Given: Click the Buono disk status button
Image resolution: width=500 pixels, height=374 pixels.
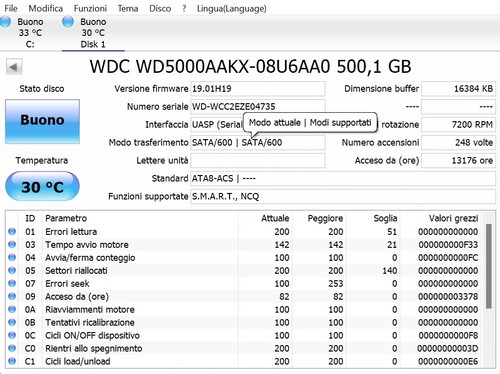Looking at the screenshot, I should 42,122.
